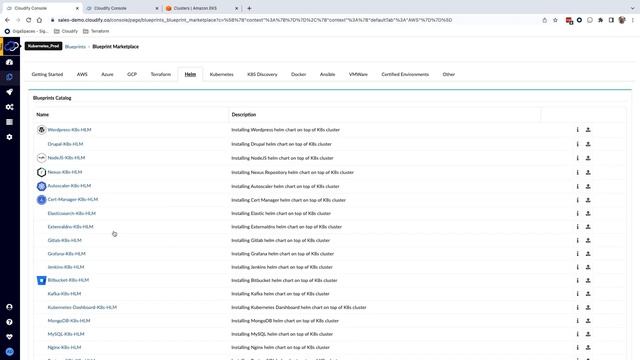Reload the page in browser
The width and height of the screenshot is (640, 360).
[29, 20]
